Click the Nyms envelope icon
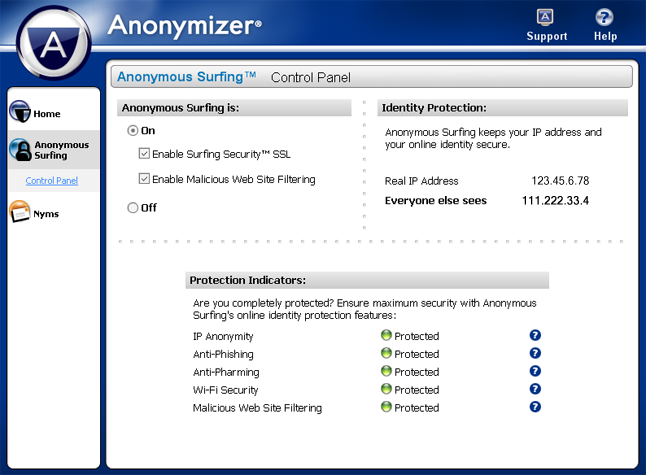Viewport: 646px width, 475px height. [20, 213]
